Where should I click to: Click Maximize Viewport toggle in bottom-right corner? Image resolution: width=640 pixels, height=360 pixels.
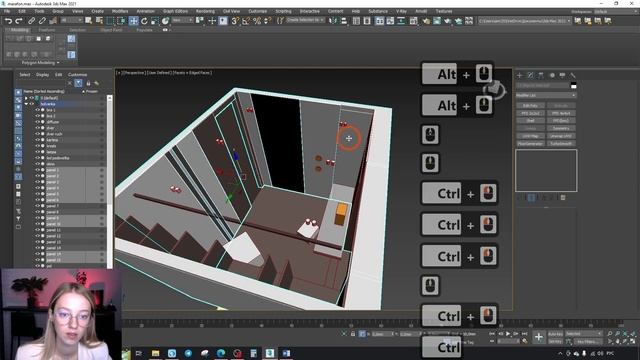point(633,341)
